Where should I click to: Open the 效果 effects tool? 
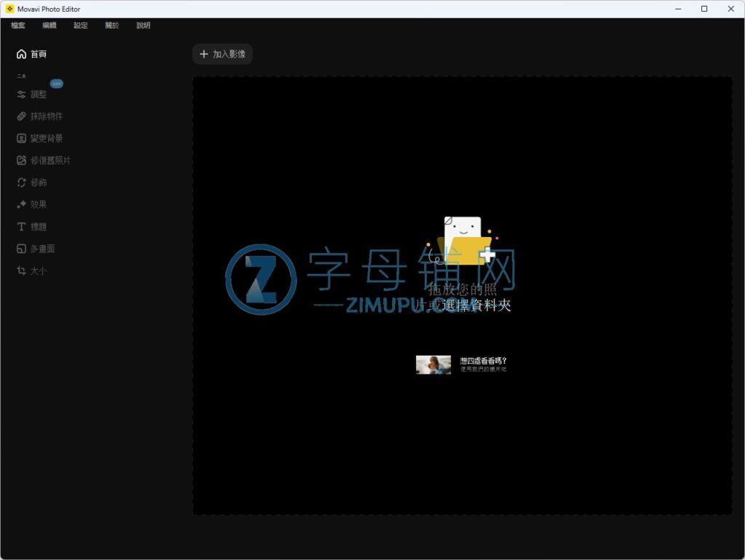point(31,204)
